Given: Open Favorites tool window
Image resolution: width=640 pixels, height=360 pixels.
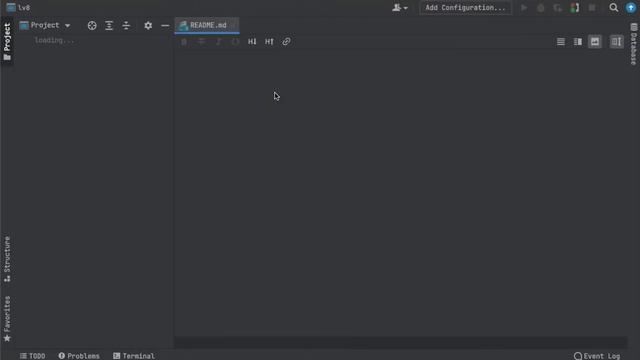Looking at the screenshot, I should 7,319.
